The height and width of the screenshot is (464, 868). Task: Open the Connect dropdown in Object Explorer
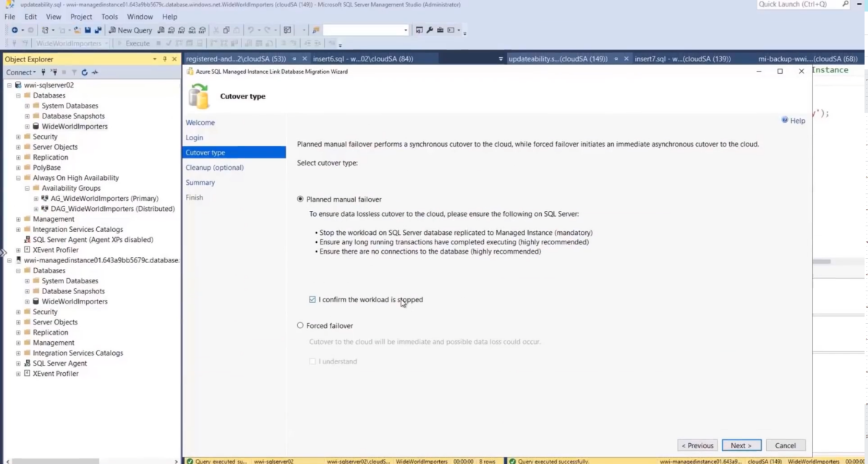click(21, 72)
